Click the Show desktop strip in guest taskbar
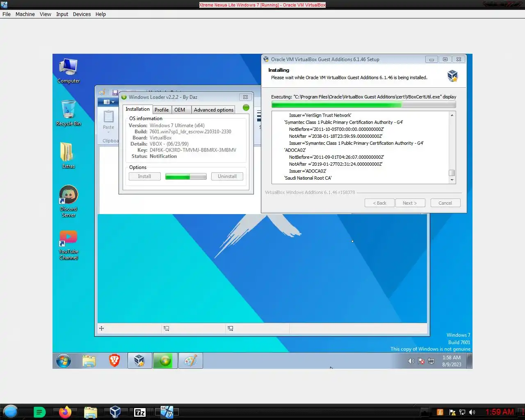This screenshot has width=525, height=420. click(470, 361)
